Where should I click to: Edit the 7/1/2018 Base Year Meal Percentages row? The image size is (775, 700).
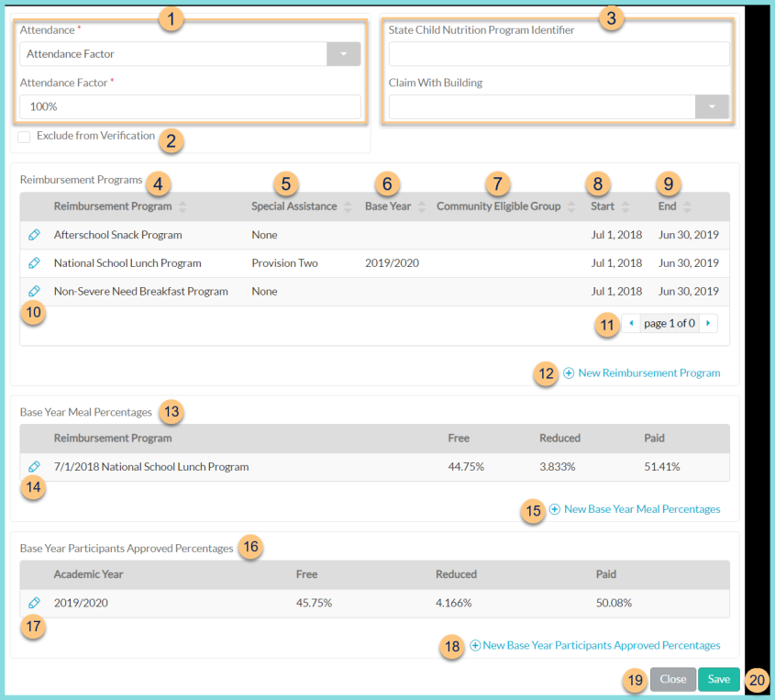[x=34, y=467]
